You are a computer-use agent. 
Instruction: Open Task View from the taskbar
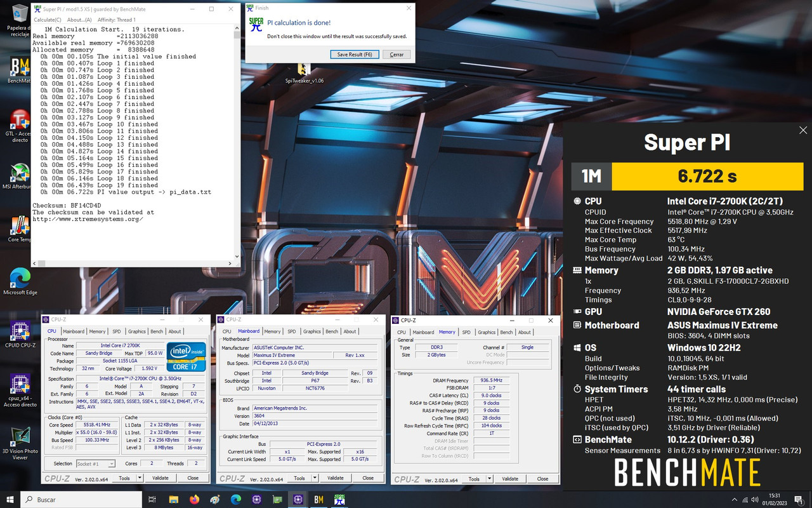(152, 500)
